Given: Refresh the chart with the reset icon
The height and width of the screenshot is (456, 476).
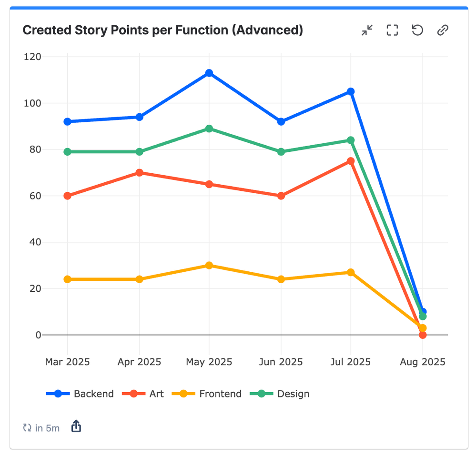Looking at the screenshot, I should tap(417, 30).
